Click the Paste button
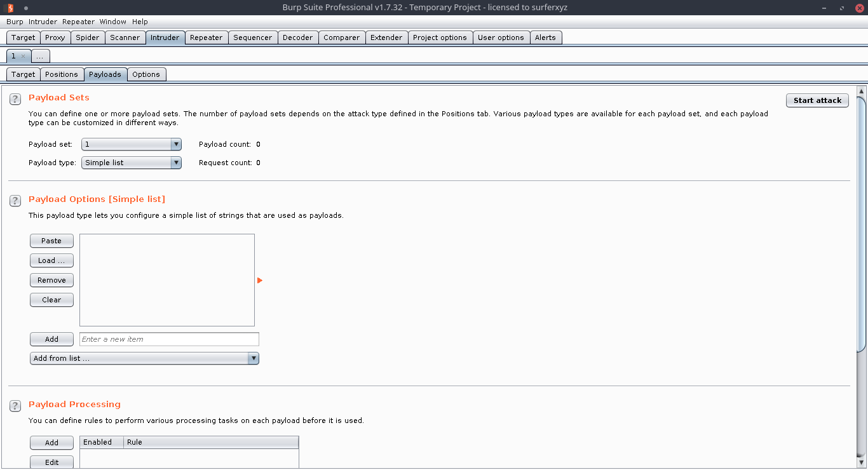The width and height of the screenshot is (868, 470). (x=51, y=241)
